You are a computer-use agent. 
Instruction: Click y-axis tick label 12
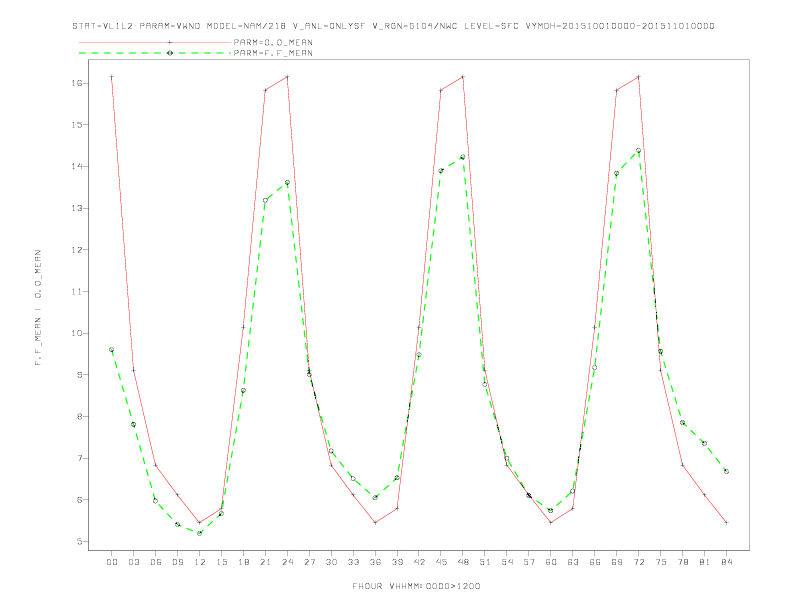tap(77, 250)
